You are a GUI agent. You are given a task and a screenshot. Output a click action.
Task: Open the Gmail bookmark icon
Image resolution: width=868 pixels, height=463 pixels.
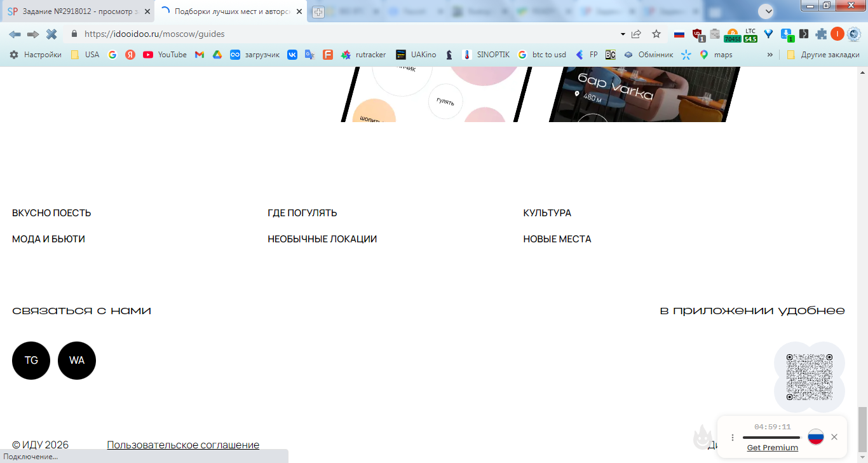click(200, 55)
